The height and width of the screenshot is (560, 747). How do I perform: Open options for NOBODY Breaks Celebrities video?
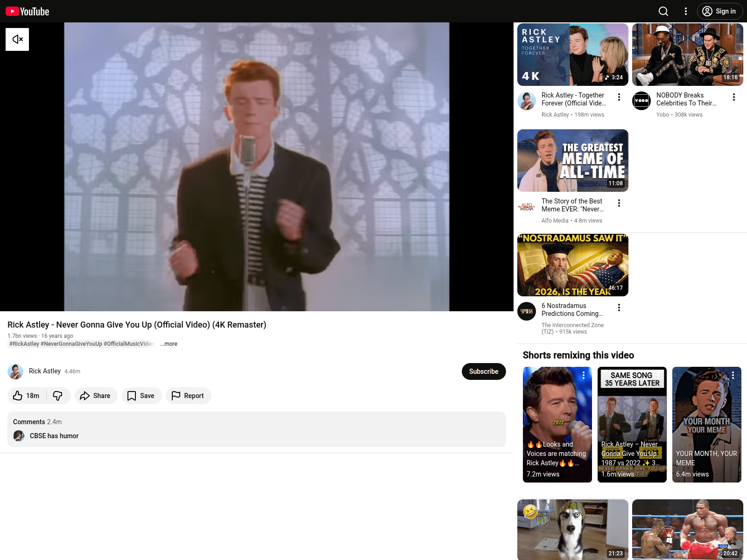pos(733,97)
